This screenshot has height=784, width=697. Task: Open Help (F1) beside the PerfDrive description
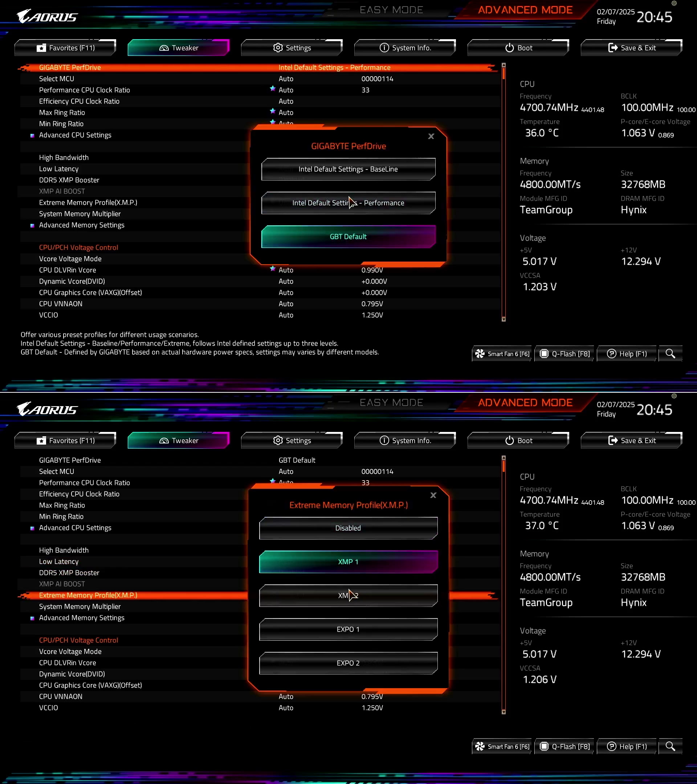(x=627, y=354)
